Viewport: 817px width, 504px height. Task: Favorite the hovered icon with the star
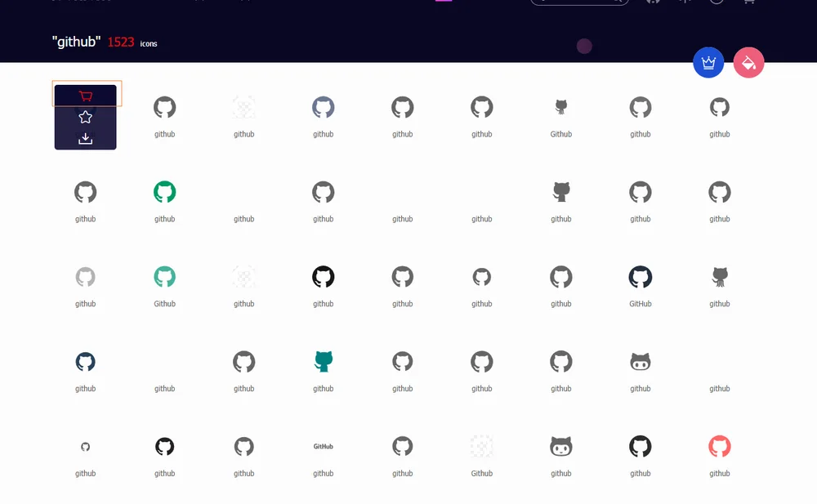(x=86, y=118)
